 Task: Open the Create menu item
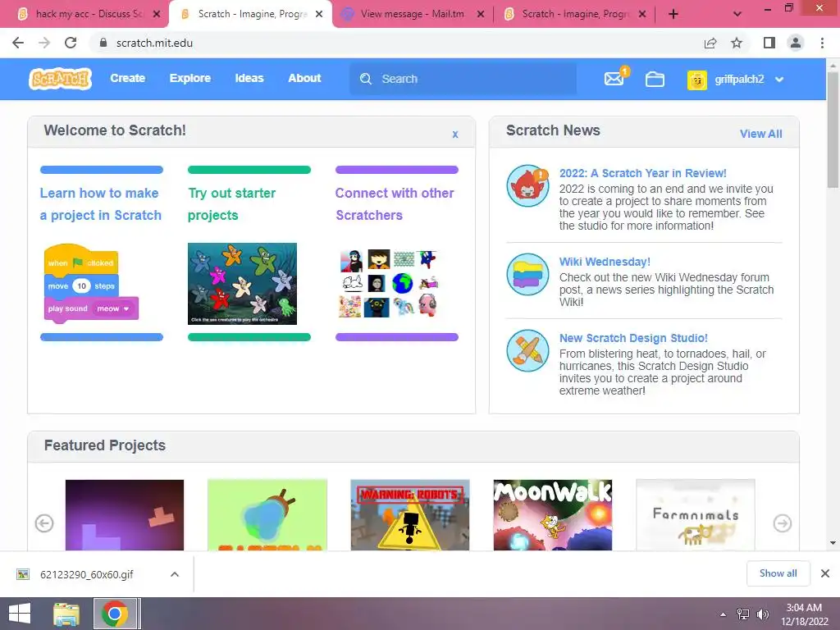127,78
